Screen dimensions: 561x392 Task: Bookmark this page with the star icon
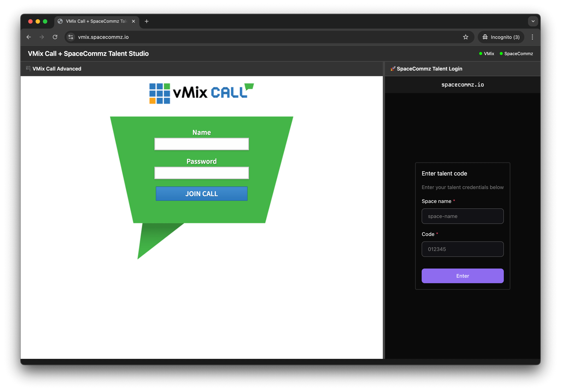pyautogui.click(x=465, y=37)
